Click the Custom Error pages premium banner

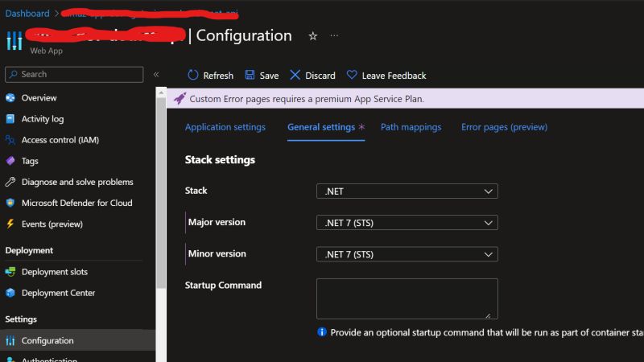coord(405,98)
